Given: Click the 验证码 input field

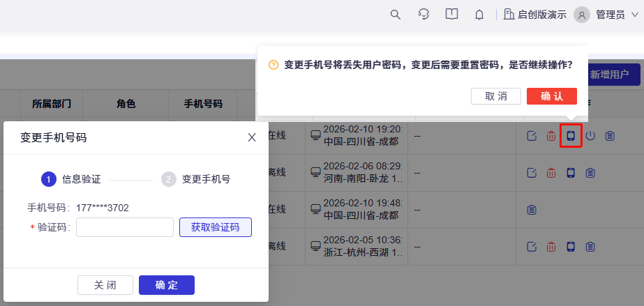Looking at the screenshot, I should click(125, 227).
